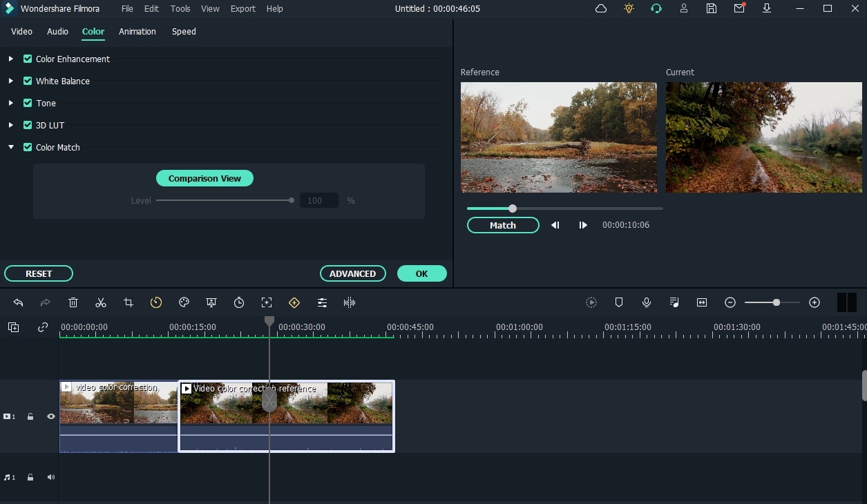
Task: Open the mail messages icon
Action: (x=739, y=8)
